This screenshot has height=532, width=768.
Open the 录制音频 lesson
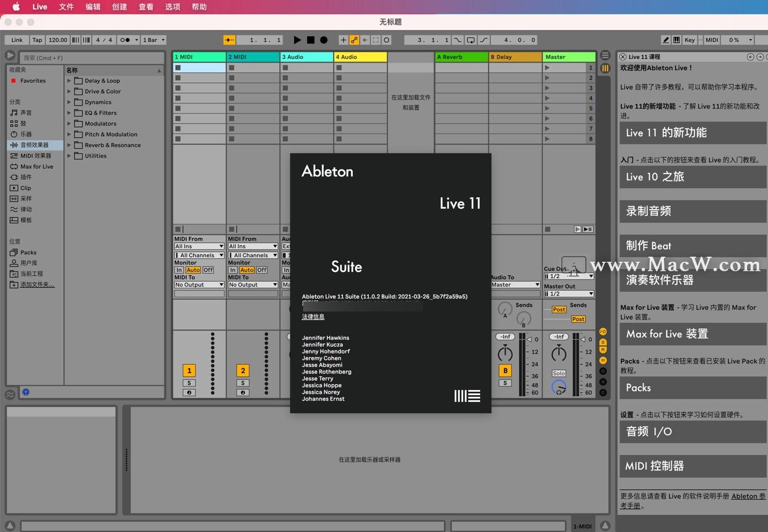pos(693,211)
